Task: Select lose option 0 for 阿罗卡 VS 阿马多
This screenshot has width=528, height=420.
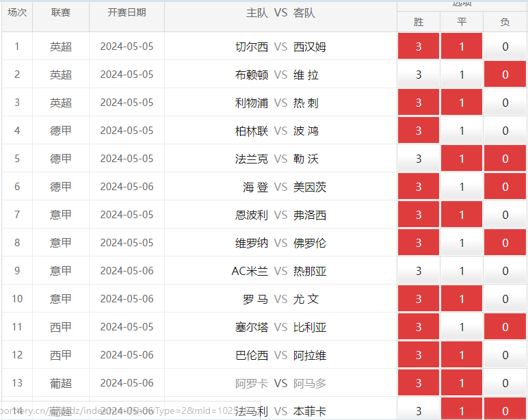Action: (x=505, y=382)
